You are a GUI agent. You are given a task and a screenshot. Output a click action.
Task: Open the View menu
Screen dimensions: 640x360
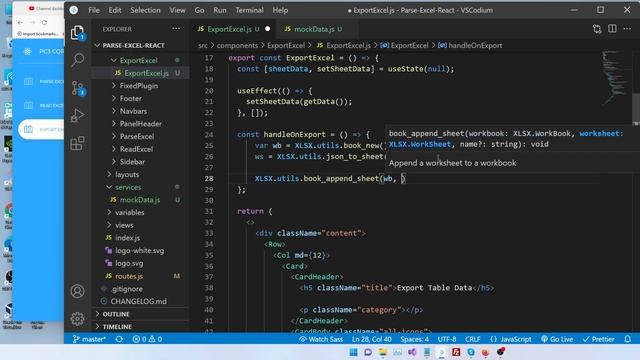177,10
